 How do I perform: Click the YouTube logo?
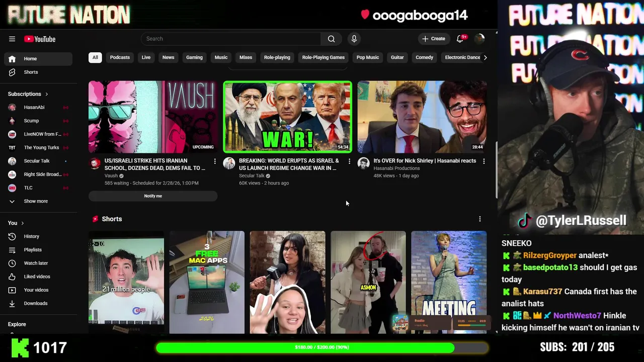point(40,39)
